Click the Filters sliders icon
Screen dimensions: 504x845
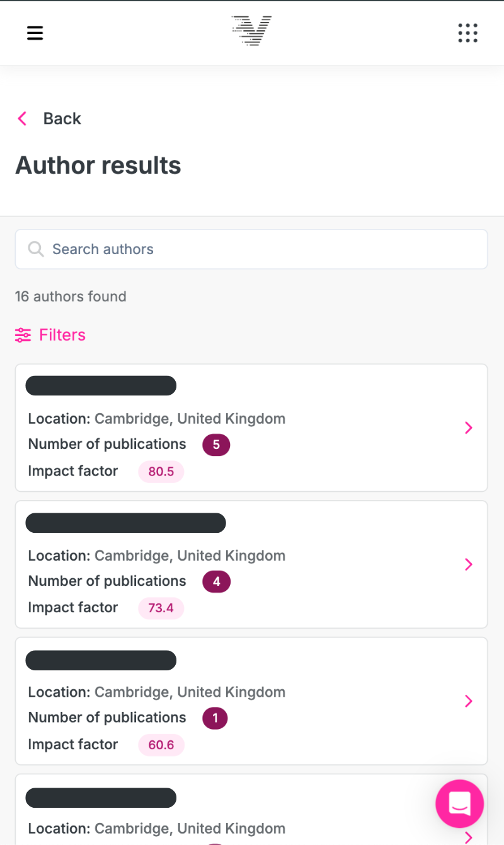[23, 335]
